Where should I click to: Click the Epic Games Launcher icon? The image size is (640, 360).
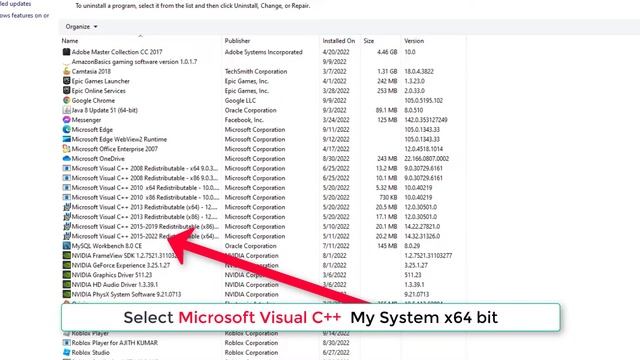[x=67, y=81]
